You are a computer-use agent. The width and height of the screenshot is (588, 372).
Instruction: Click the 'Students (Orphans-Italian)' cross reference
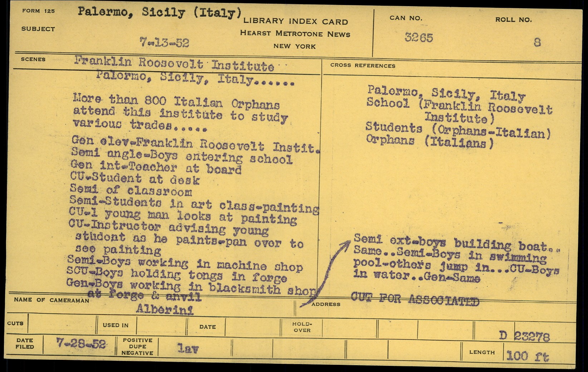point(458,129)
